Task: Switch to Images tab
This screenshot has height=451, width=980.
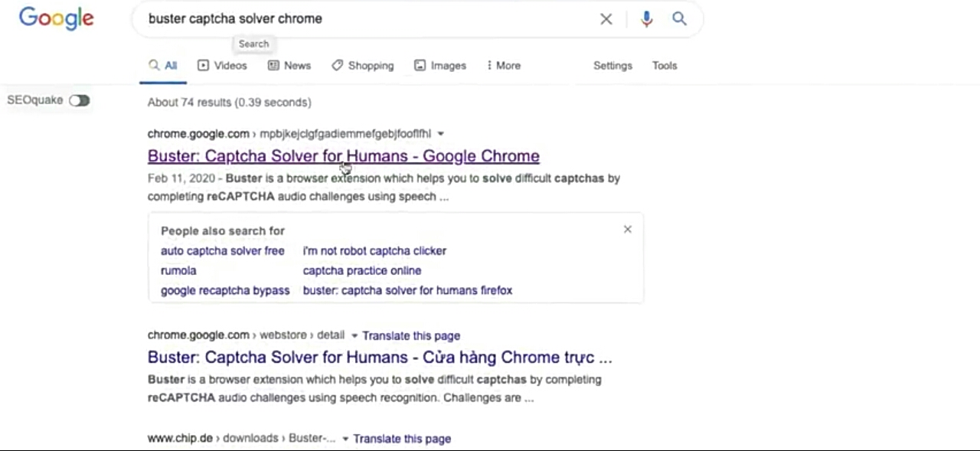Action: point(440,66)
